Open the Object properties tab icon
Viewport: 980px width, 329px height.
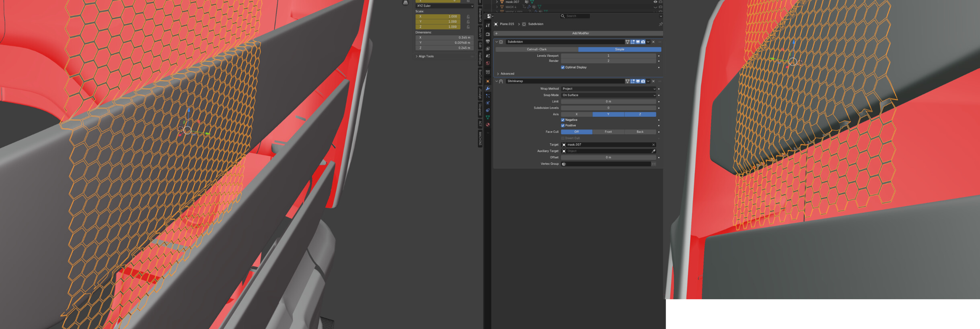point(488,81)
